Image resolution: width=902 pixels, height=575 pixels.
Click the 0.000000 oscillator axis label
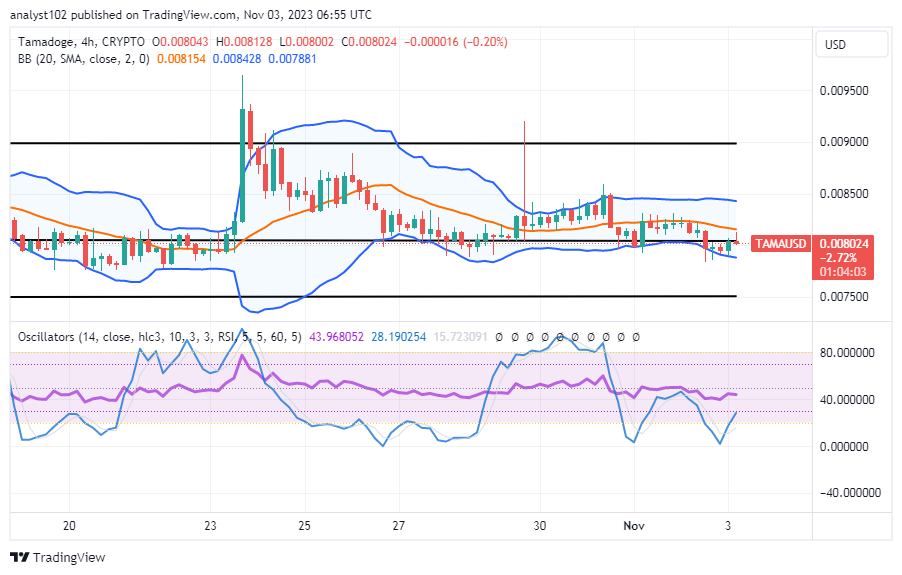click(x=844, y=447)
